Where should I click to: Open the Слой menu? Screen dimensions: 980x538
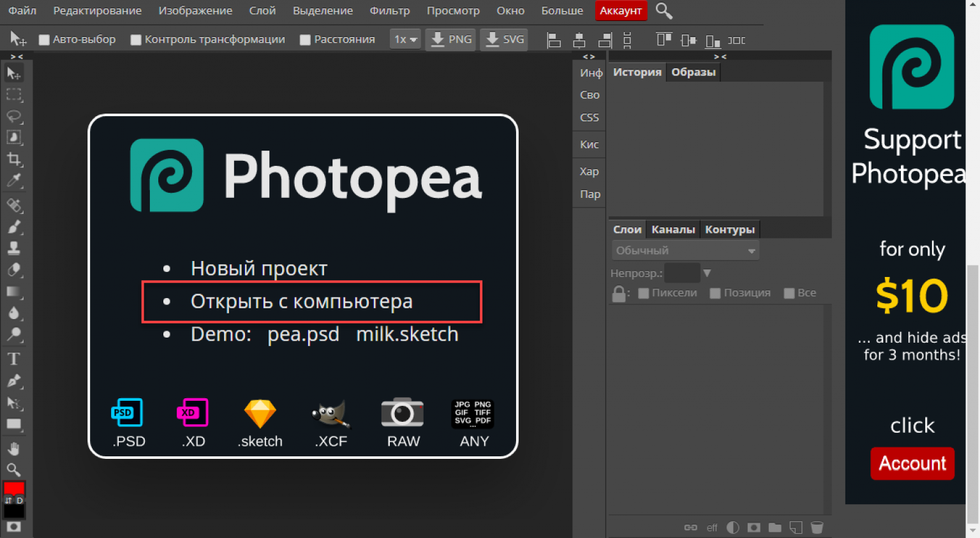pos(262,11)
